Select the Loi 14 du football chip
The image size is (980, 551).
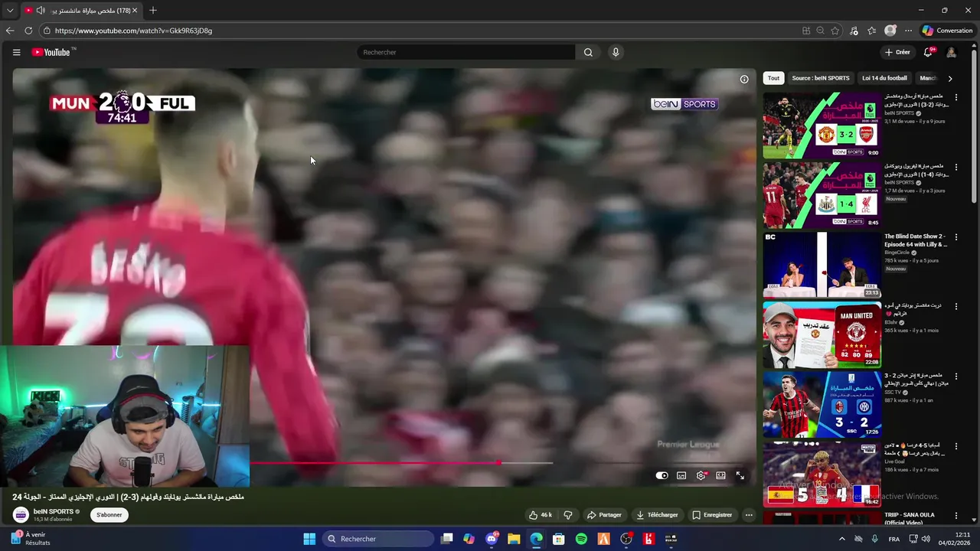coord(884,78)
